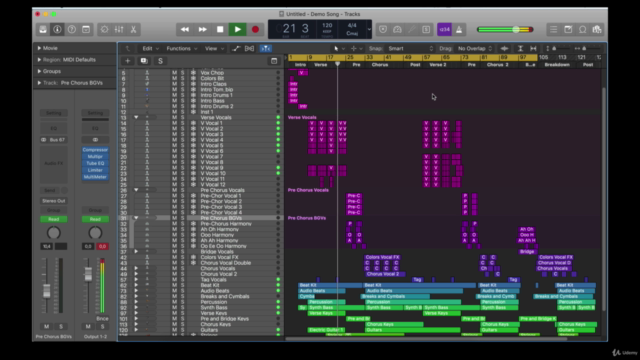Viewport: 640px width, 360px height.
Task: Expand the Chorus Vocals track stack
Action: click(136, 269)
